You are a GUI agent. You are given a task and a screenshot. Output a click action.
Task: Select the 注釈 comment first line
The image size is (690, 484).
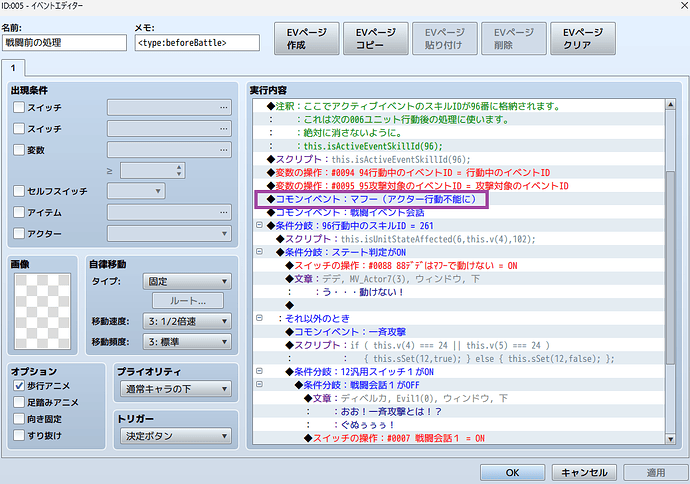[459, 106]
